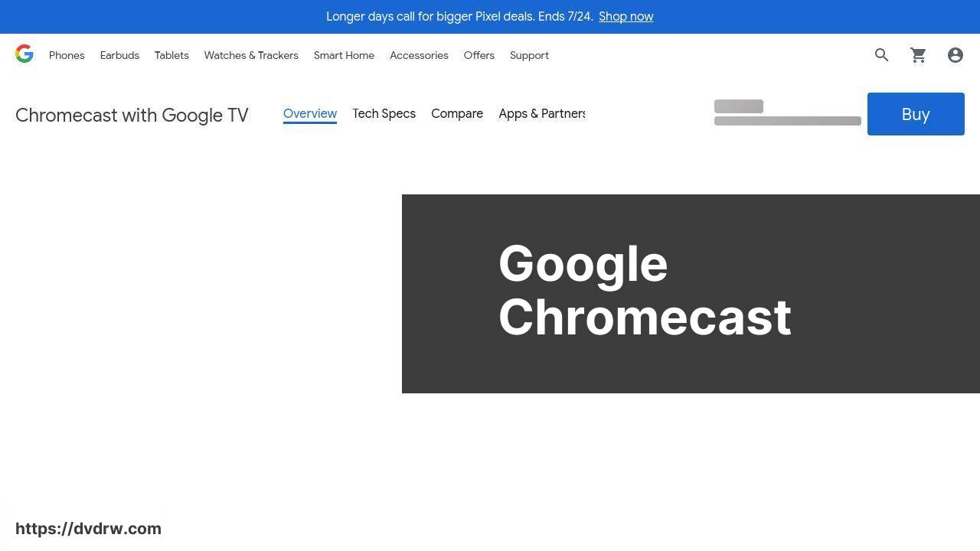Image resolution: width=980 pixels, height=551 pixels.
Task: Open the Smart Home menu
Action: tap(344, 55)
